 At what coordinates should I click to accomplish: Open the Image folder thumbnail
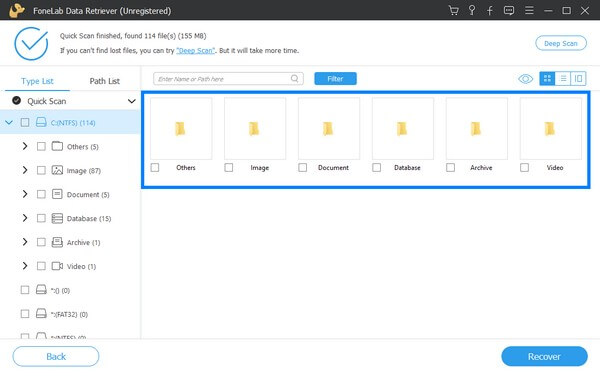click(x=255, y=129)
